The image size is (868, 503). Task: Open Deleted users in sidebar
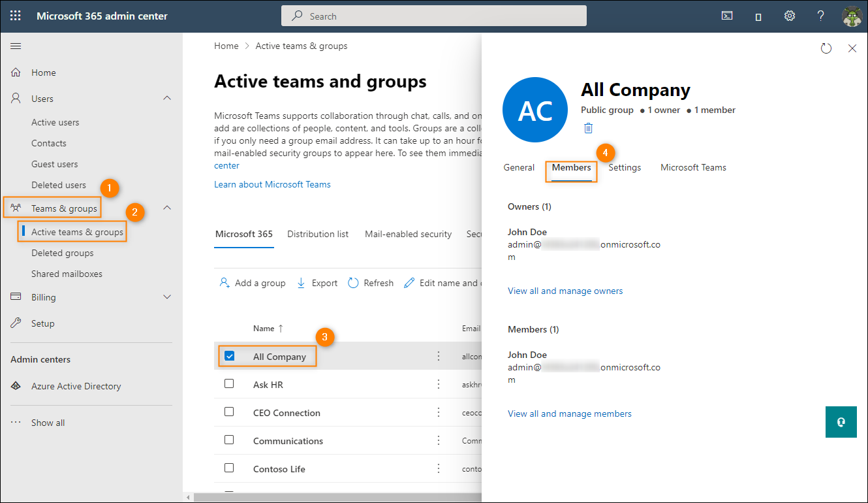coord(59,185)
